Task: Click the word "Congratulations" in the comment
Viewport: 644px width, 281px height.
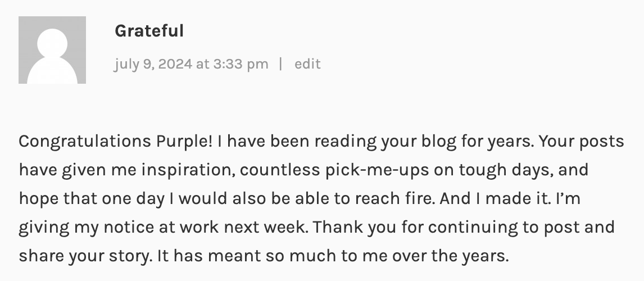Action: click(x=84, y=141)
